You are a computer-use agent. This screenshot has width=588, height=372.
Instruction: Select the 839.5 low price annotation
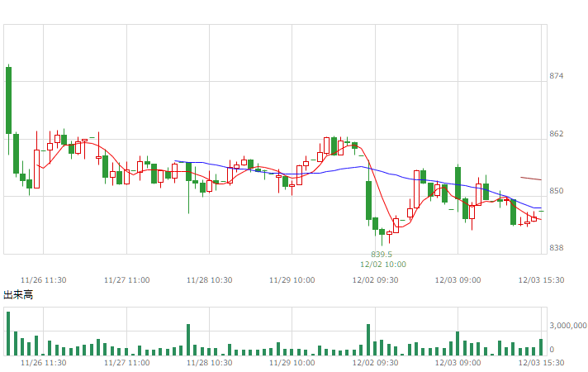tap(382, 255)
